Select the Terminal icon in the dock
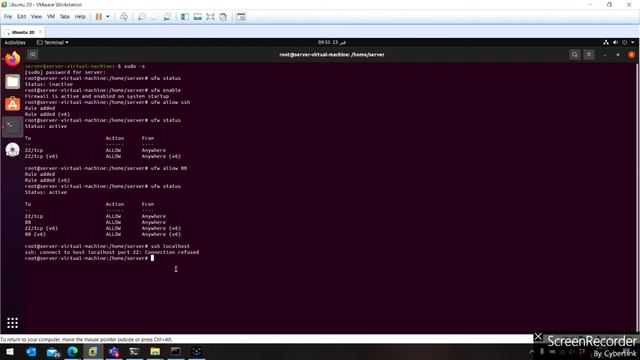The width and height of the screenshot is (640, 360). [x=13, y=127]
